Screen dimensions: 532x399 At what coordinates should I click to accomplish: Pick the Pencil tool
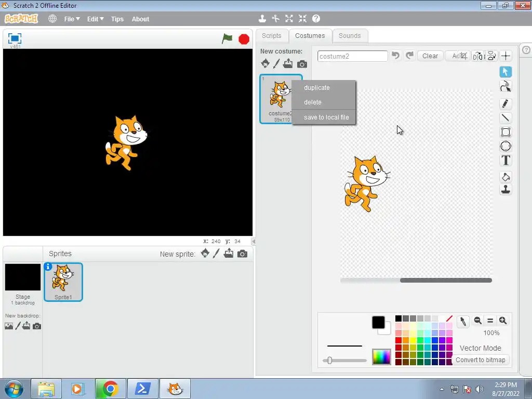pyautogui.click(x=506, y=103)
